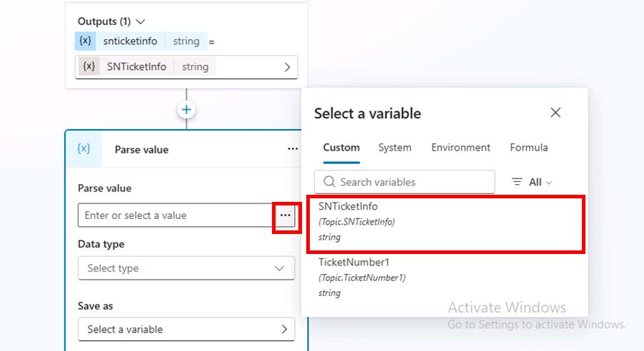Open the Save as variable picker
Viewport: 644px width, 351px height.
click(186, 329)
